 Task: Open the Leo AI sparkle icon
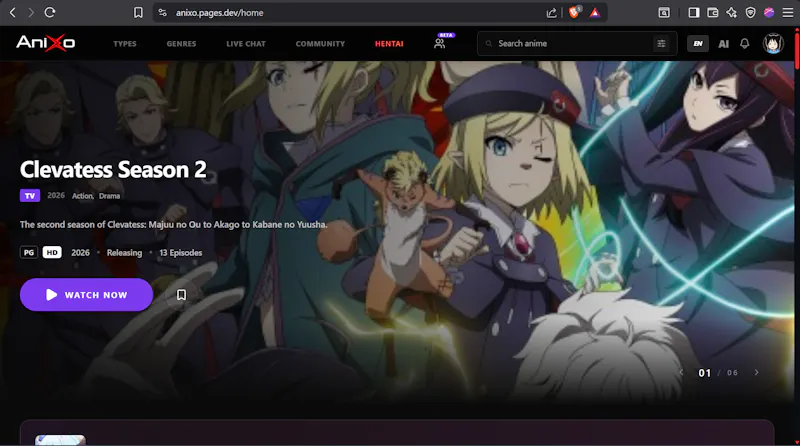[x=732, y=13]
